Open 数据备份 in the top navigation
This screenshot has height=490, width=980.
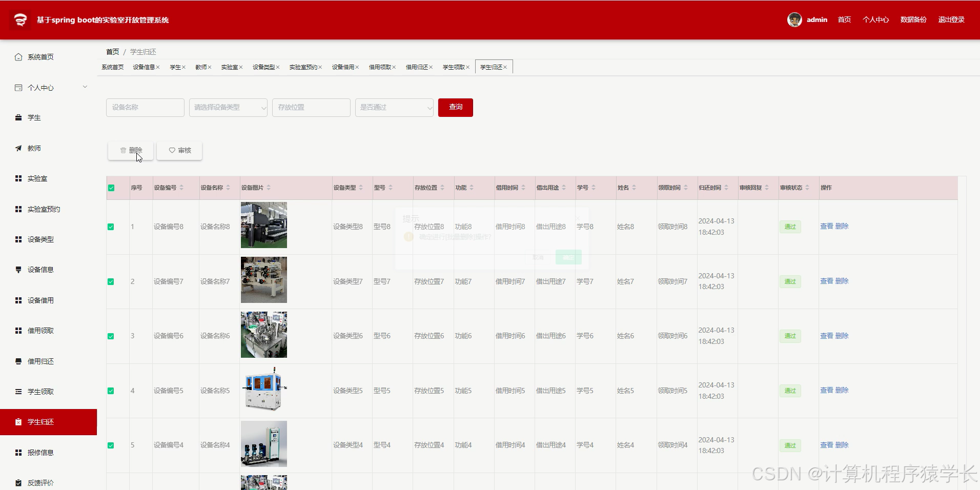pyautogui.click(x=913, y=19)
